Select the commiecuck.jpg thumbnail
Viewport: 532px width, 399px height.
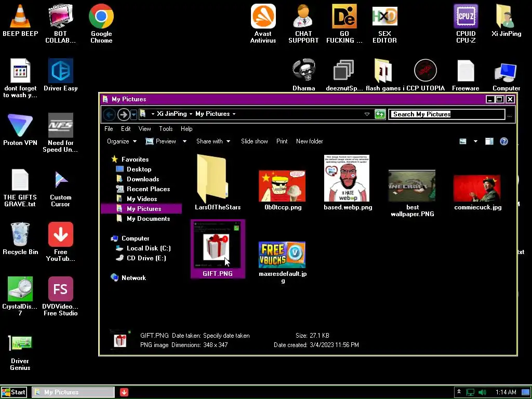click(477, 192)
